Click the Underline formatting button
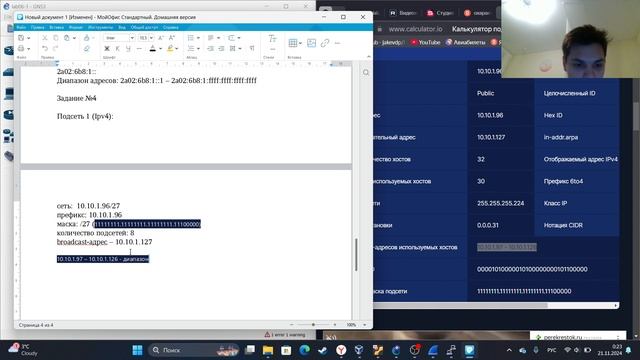The image size is (640, 360). click(x=128, y=49)
